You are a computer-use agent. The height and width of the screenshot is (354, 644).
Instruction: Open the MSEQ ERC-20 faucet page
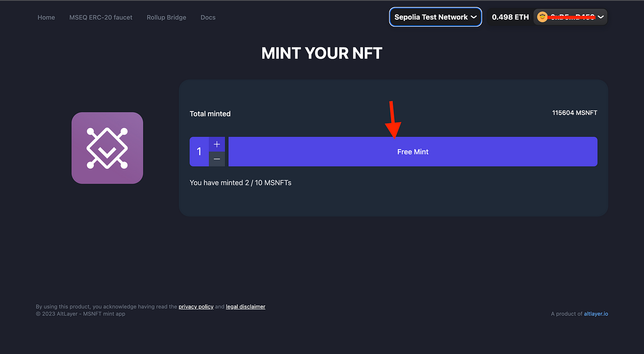click(101, 17)
